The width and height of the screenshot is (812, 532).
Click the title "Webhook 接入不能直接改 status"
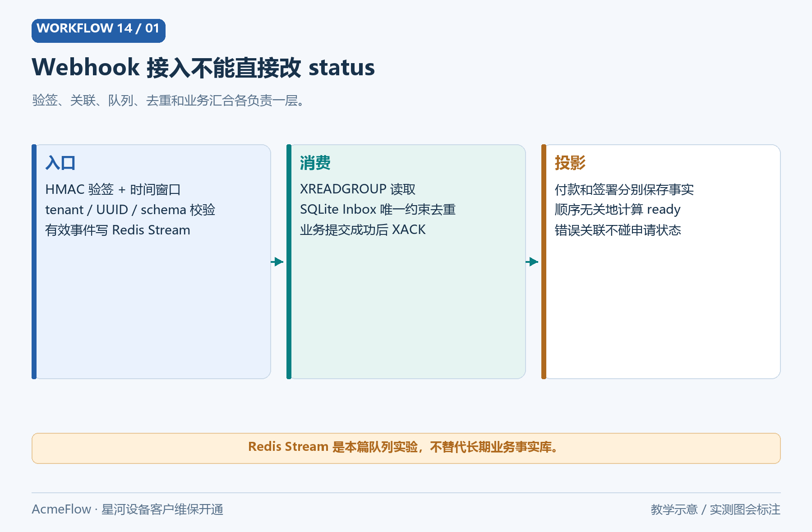pyautogui.click(x=203, y=67)
